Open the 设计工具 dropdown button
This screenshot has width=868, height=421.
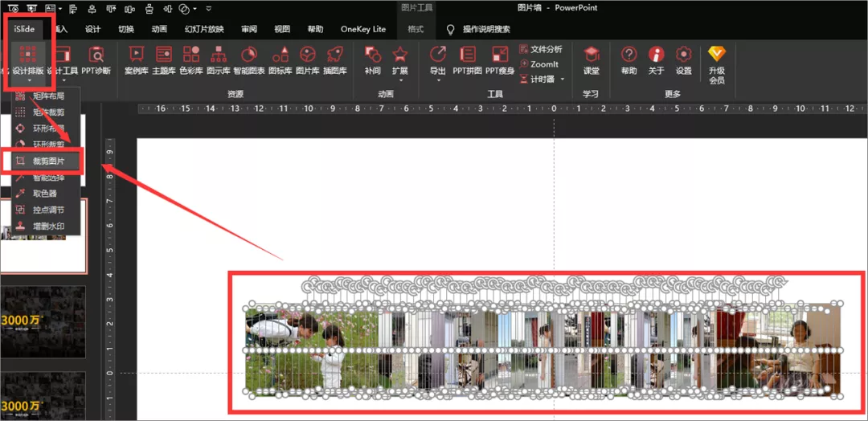[62, 64]
